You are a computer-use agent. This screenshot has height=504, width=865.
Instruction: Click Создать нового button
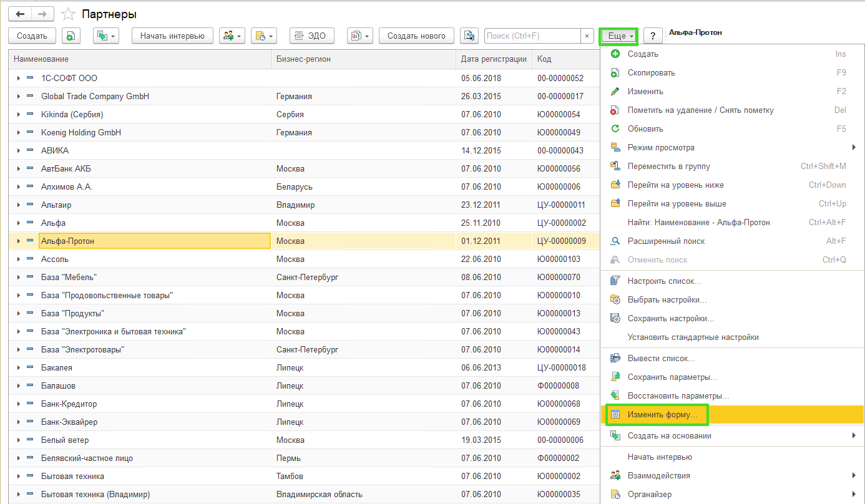click(x=416, y=36)
